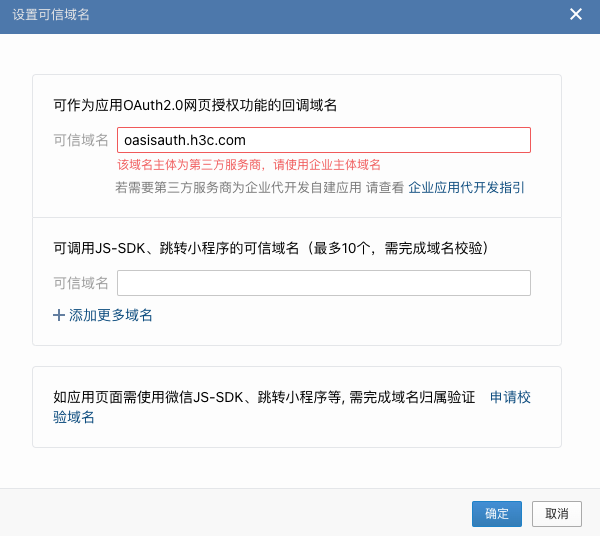Click the blue header bar of the dialog
600x536 pixels.
pyautogui.click(x=300, y=14)
